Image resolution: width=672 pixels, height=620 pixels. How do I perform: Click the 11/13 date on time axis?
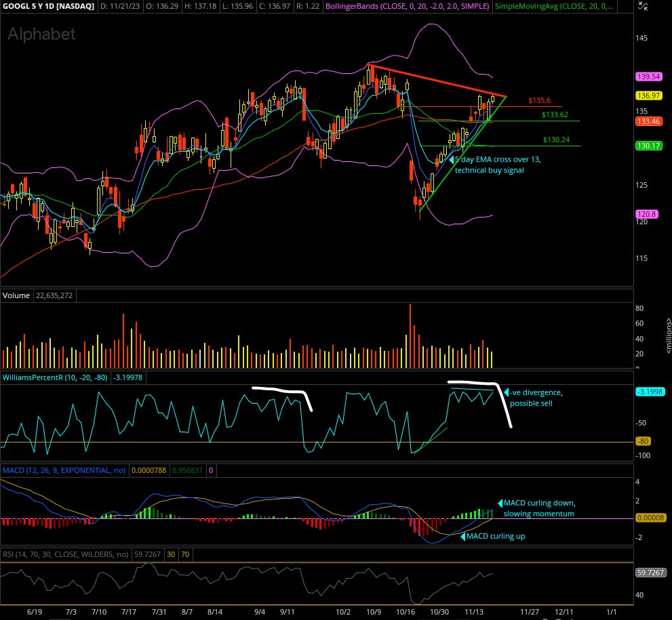pos(474,612)
